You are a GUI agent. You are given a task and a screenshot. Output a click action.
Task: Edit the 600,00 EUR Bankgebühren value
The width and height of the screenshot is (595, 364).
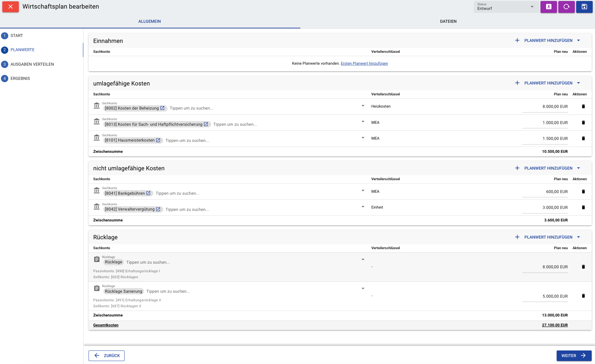(x=545, y=192)
